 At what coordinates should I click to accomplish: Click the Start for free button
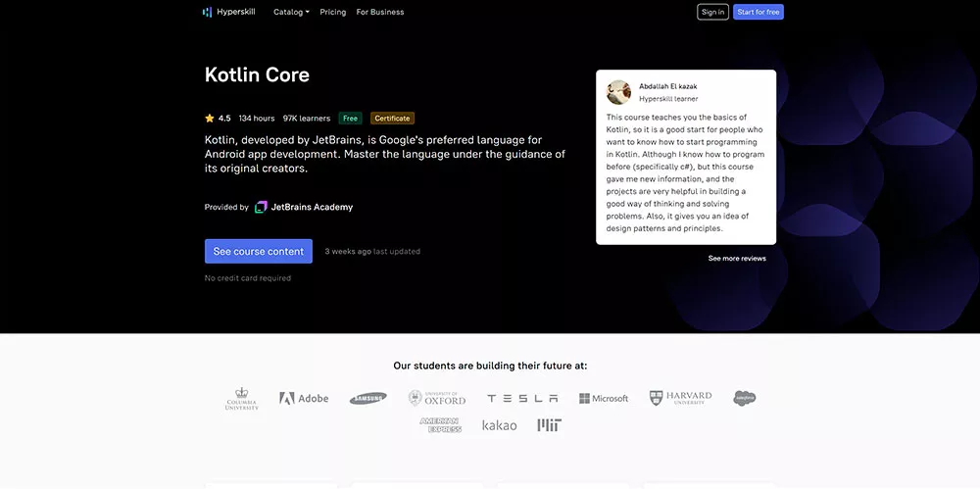tap(759, 12)
